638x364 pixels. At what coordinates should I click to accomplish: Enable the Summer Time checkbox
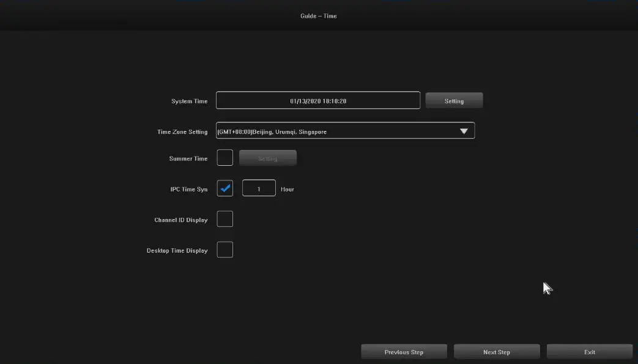tap(225, 158)
